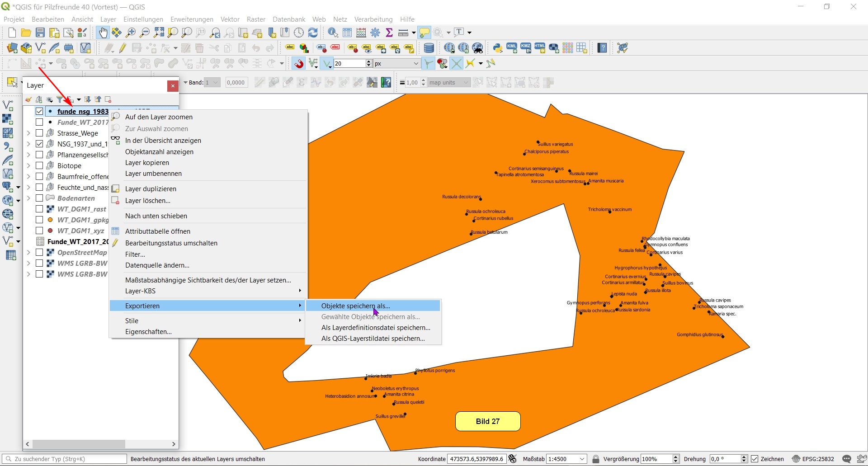This screenshot has width=868, height=466.
Task: Click the Refresh map icon
Action: point(313,33)
